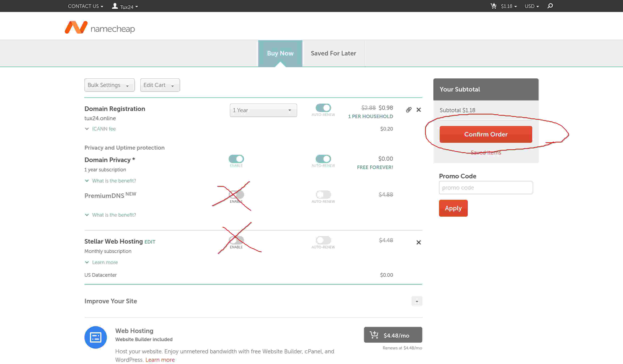Enable the PremiumDNS switch
The image size is (623, 364).
236,195
